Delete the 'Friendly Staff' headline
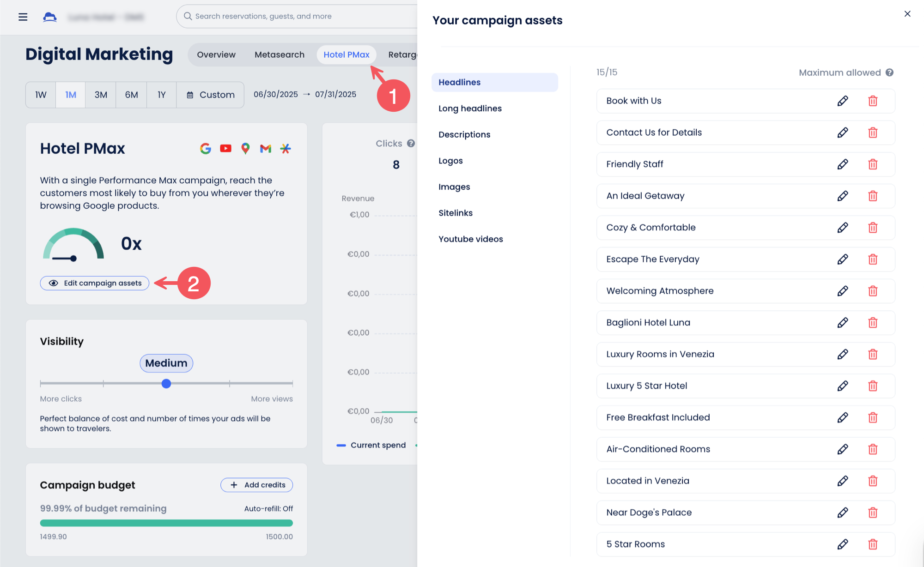The width and height of the screenshot is (924, 567). point(872,164)
